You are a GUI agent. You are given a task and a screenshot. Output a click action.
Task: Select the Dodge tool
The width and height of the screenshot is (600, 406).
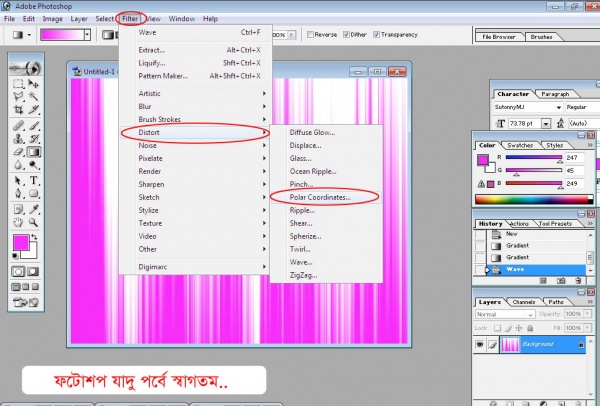(x=34, y=165)
